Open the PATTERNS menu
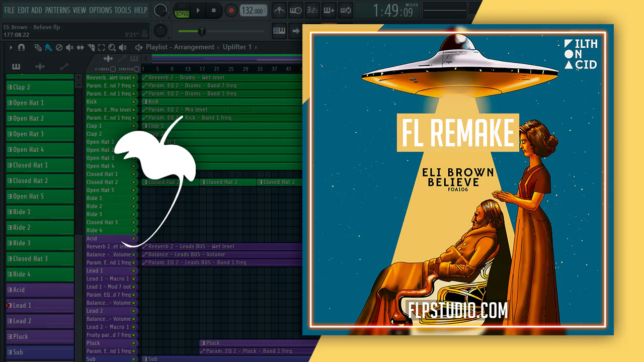This screenshot has height=362, width=644. (57, 10)
